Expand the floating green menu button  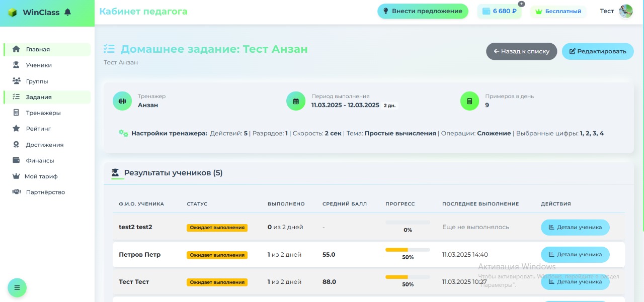pyautogui.click(x=17, y=287)
